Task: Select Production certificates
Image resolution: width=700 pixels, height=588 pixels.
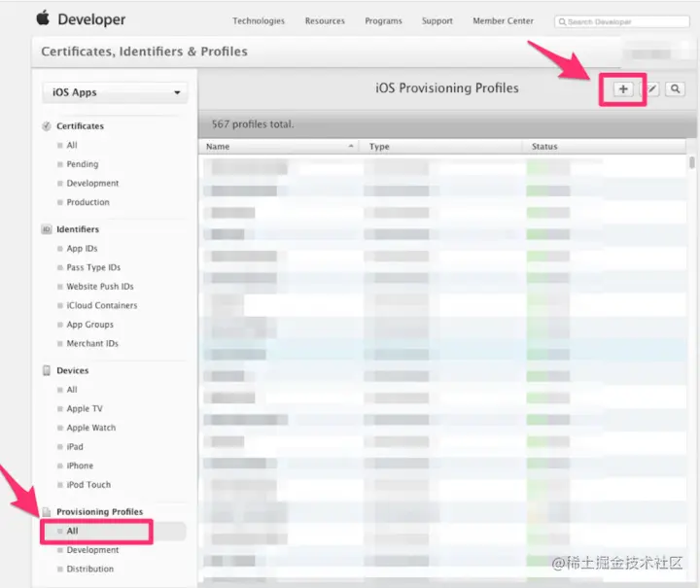Action: (87, 202)
